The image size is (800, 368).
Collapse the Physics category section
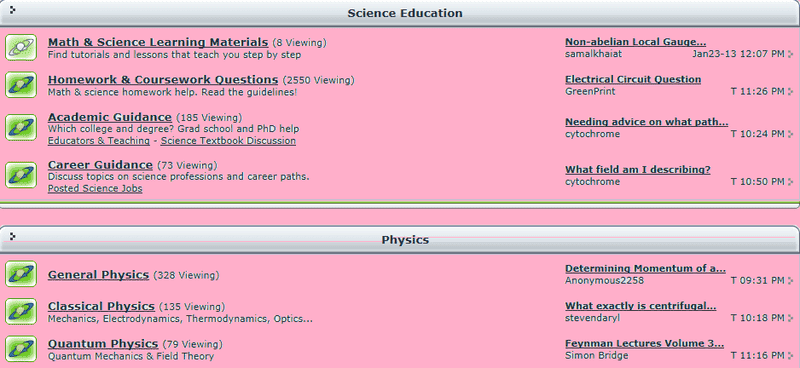click(13, 236)
